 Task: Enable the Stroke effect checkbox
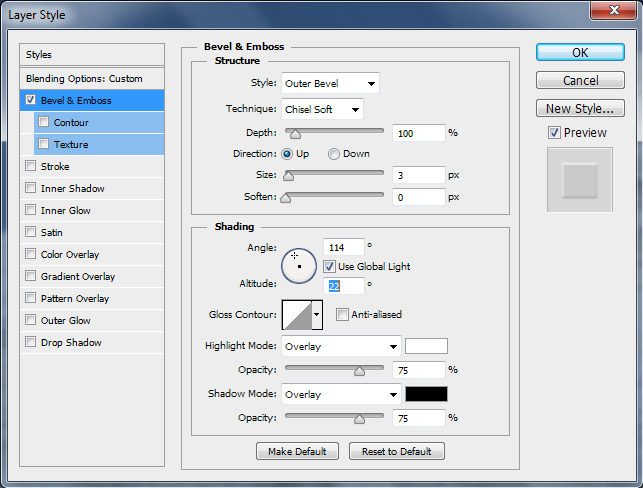30,166
